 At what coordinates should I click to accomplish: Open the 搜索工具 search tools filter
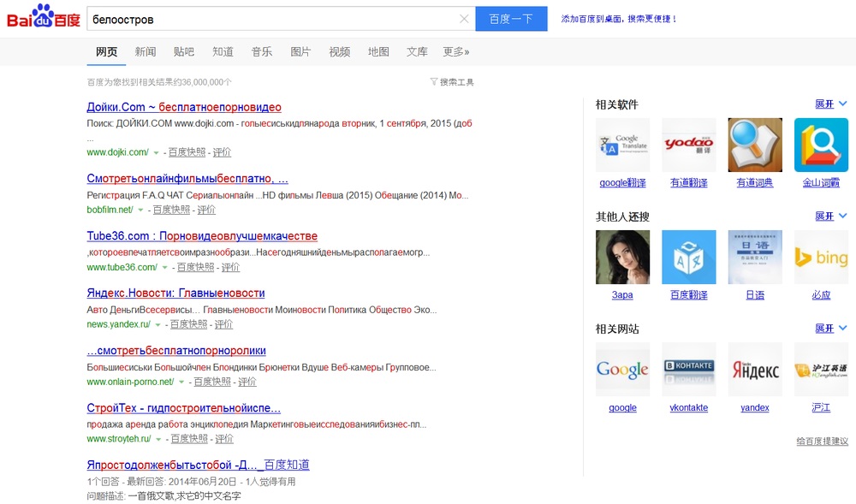coord(452,82)
